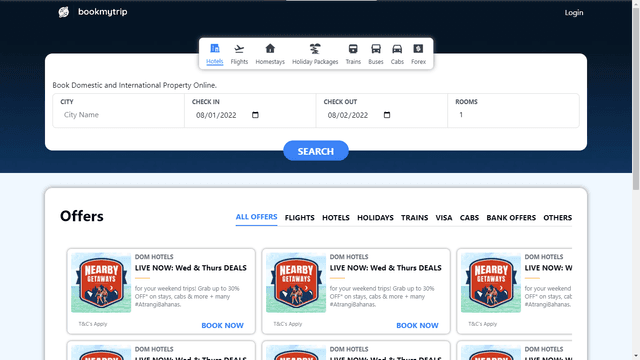Open Nearby Getaways image in first card
The width and height of the screenshot is (640, 360).
(101, 283)
